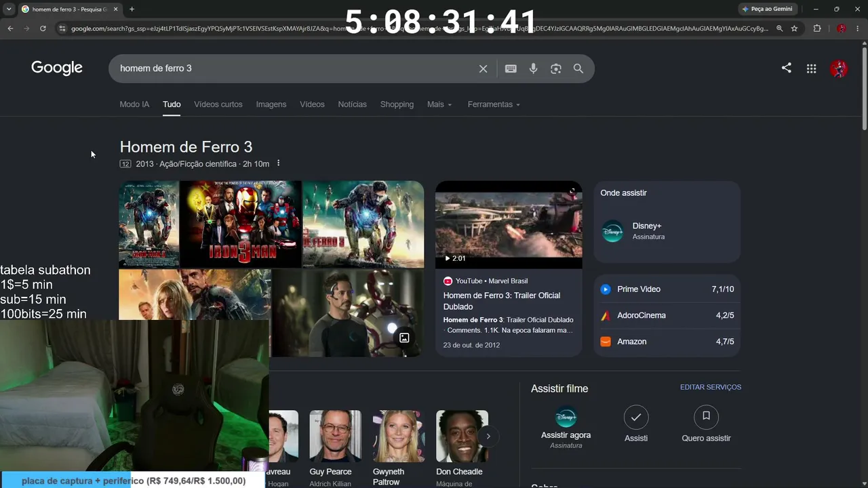
Task: Close the 'homem de ferro 3' browser tab
Action: coord(115,9)
